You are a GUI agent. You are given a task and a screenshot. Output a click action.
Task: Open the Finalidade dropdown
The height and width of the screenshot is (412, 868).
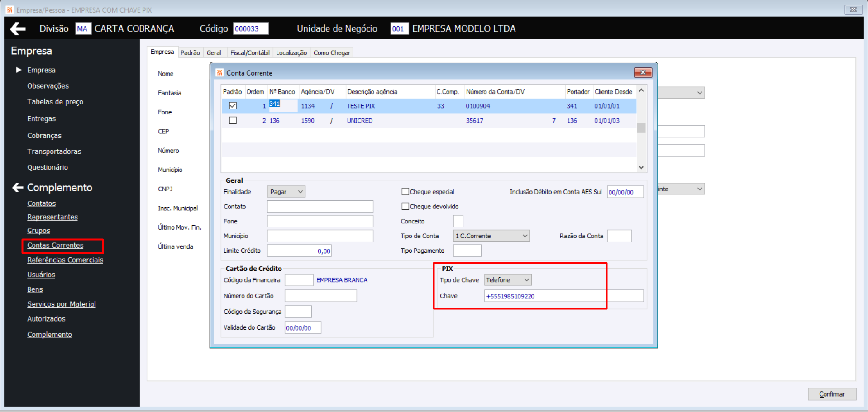(286, 192)
